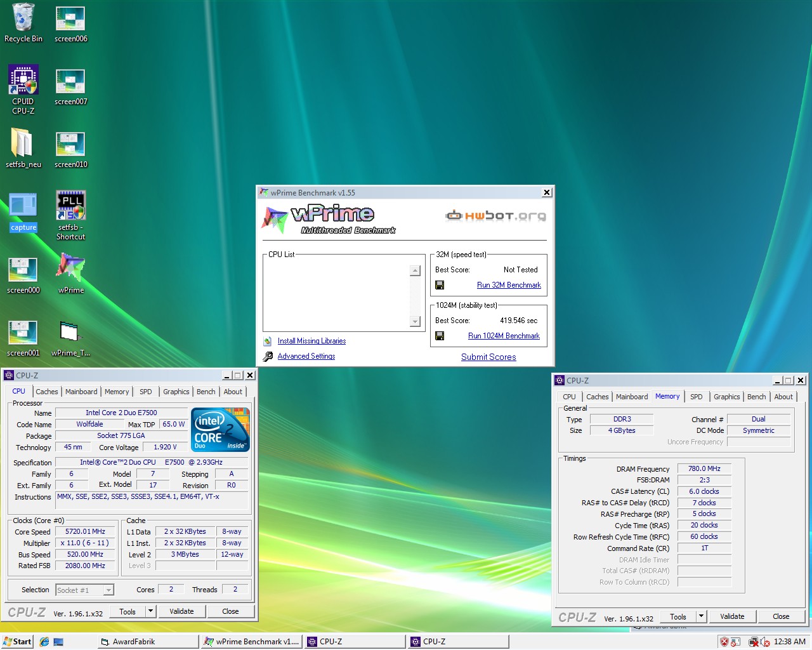This screenshot has height=650, width=812.
Task: Click the Rated FSB 2080.00 MHz value
Action: pyautogui.click(x=85, y=566)
